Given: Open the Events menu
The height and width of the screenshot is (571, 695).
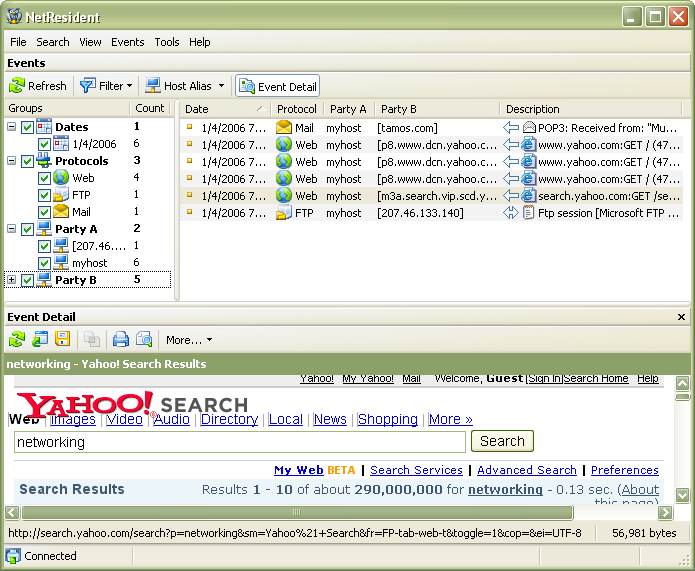Looking at the screenshot, I should [128, 42].
